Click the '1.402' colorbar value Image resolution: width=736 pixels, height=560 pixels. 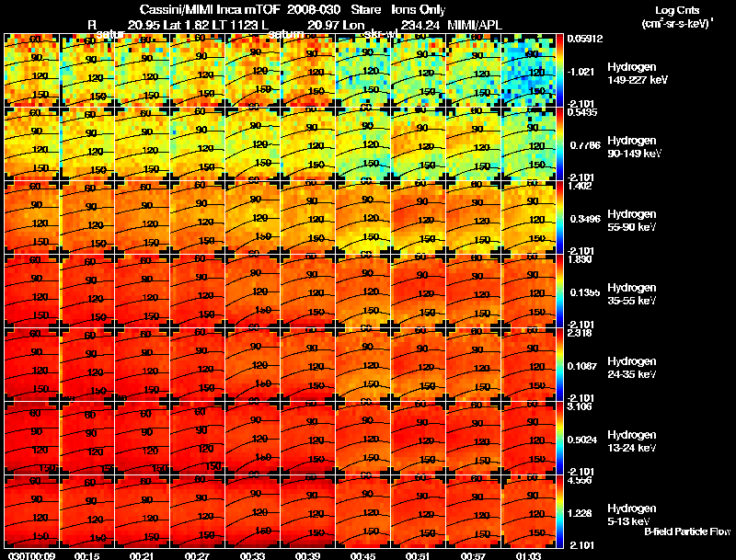580,186
